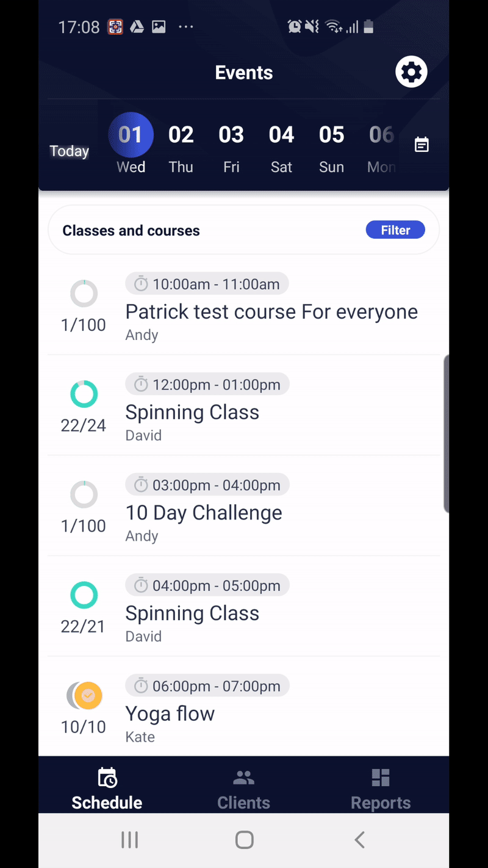Select Sunday the 05th in date strip
This screenshot has width=488, height=868.
click(331, 145)
